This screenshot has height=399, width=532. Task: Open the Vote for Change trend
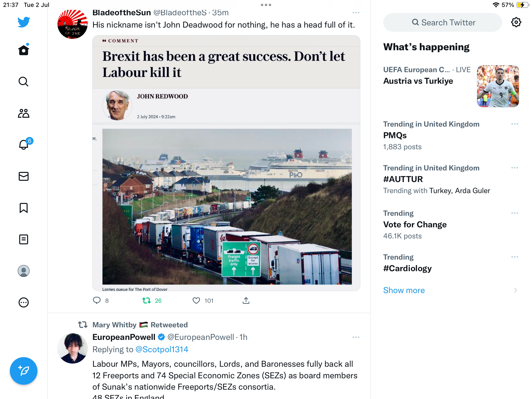pos(415,224)
